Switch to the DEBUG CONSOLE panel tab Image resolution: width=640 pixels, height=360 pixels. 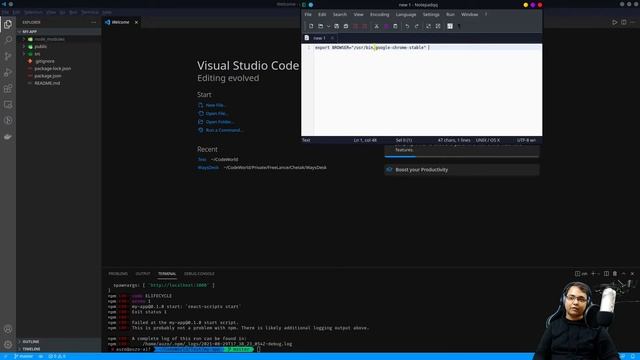click(x=199, y=273)
